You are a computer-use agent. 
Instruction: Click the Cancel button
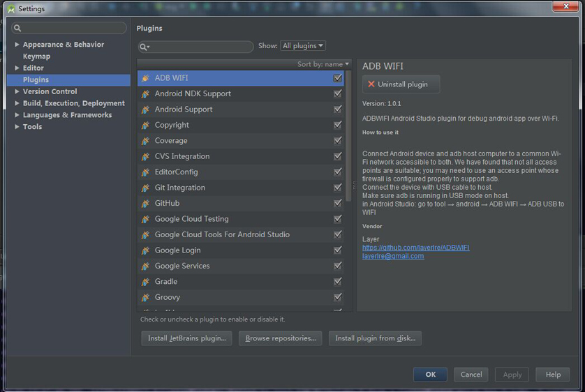pos(471,375)
